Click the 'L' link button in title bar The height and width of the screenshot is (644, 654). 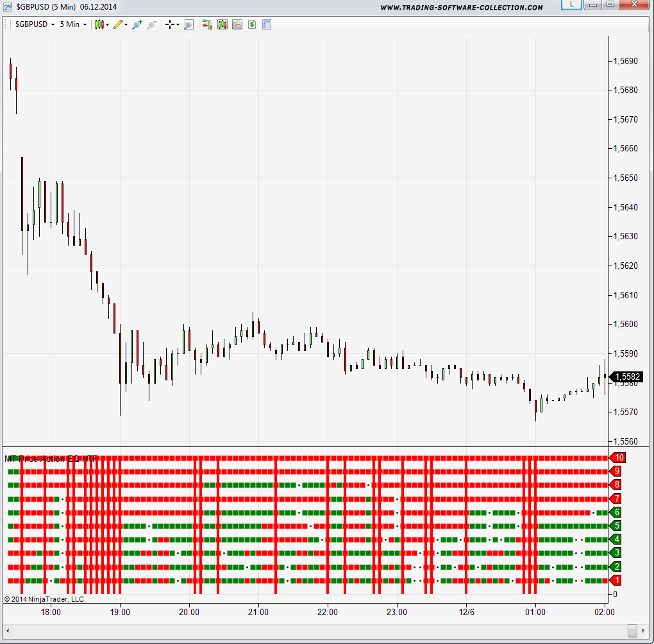pyautogui.click(x=571, y=5)
